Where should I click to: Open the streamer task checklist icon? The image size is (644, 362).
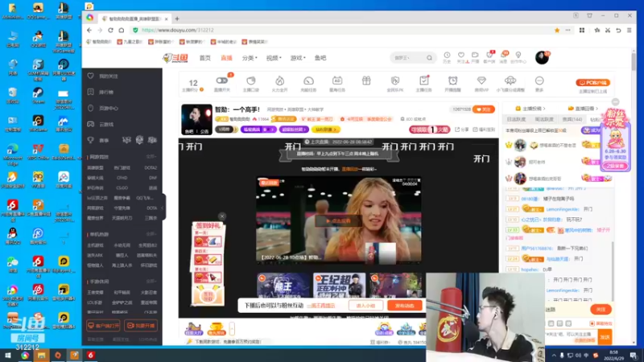coord(424,81)
